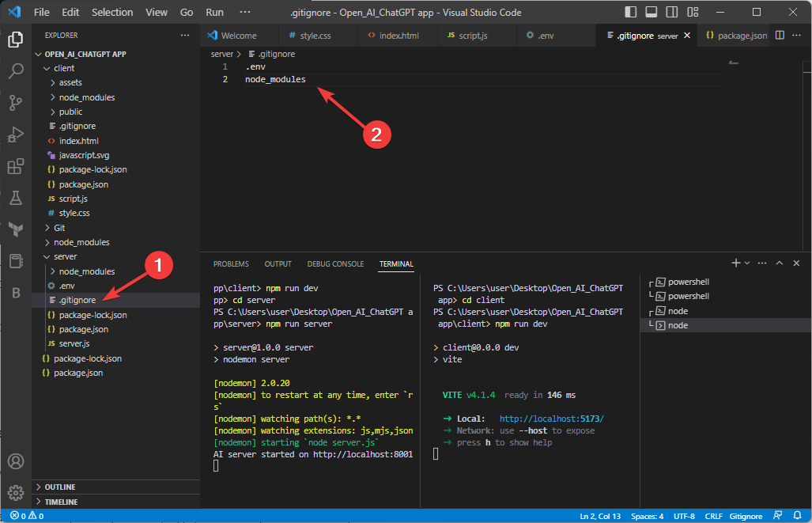The image size is (812, 523).
Task: Switch to the style.css tab
Action: pos(315,36)
